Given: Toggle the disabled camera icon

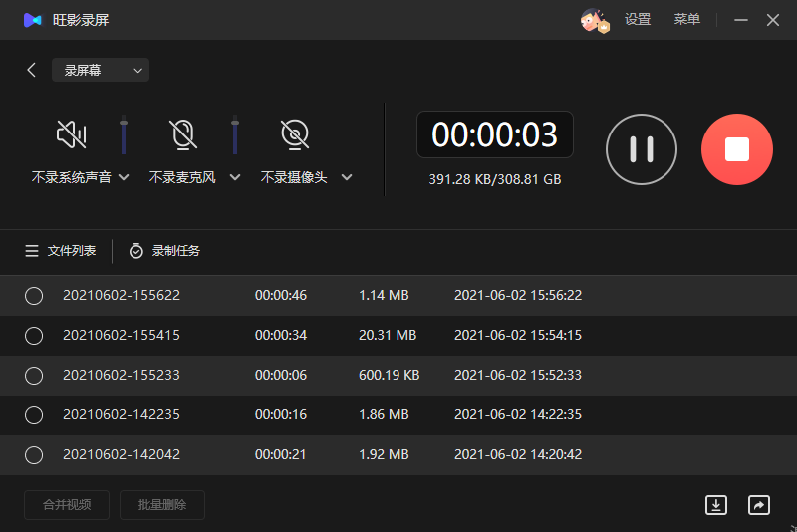Looking at the screenshot, I should click(295, 134).
